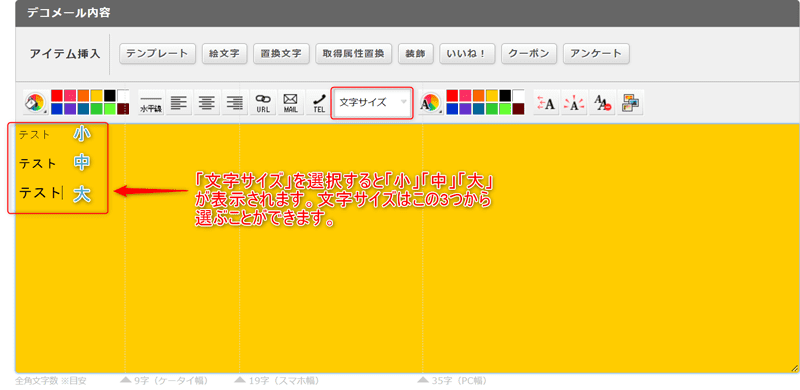Viewport: 800px width, 390px height.
Task: Pick white in background color palette
Action: tap(123, 95)
